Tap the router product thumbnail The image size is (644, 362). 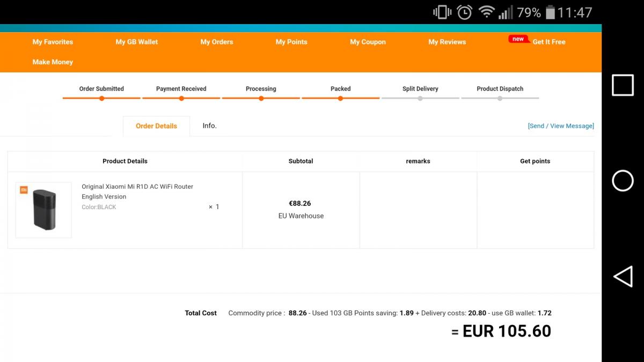pyautogui.click(x=43, y=210)
